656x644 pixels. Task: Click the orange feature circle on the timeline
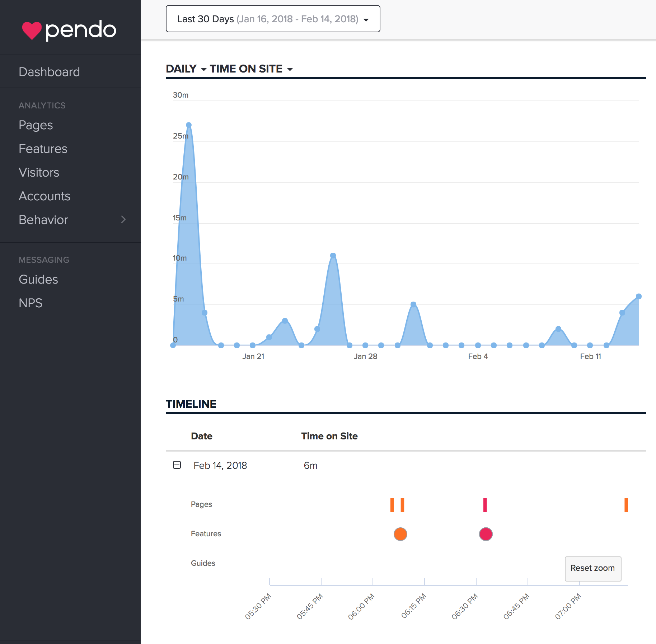(400, 534)
